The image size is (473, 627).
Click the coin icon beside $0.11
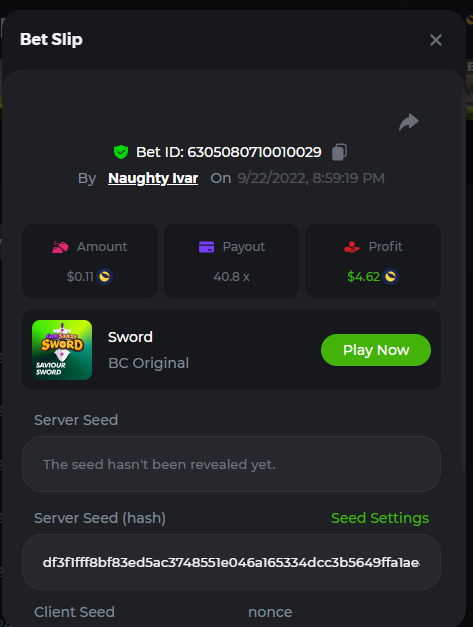point(105,276)
